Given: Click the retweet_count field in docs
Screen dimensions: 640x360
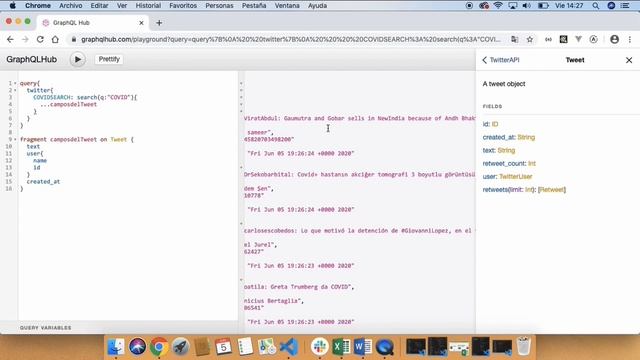Looking at the screenshot, I should (504, 163).
